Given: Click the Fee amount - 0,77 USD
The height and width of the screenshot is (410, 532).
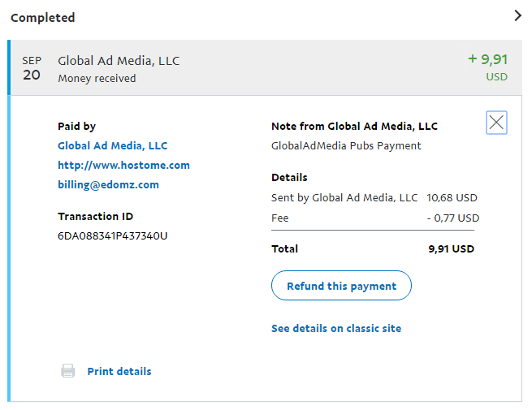Looking at the screenshot, I should click(453, 218).
